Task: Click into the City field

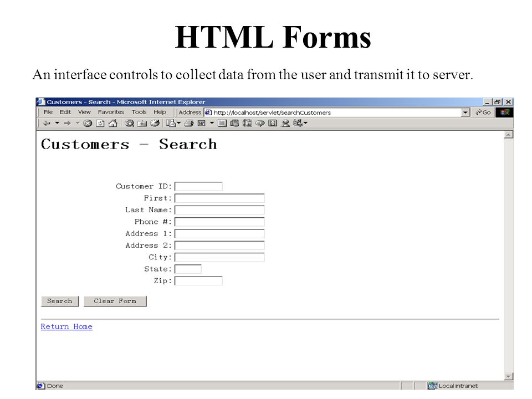Action: click(x=219, y=258)
